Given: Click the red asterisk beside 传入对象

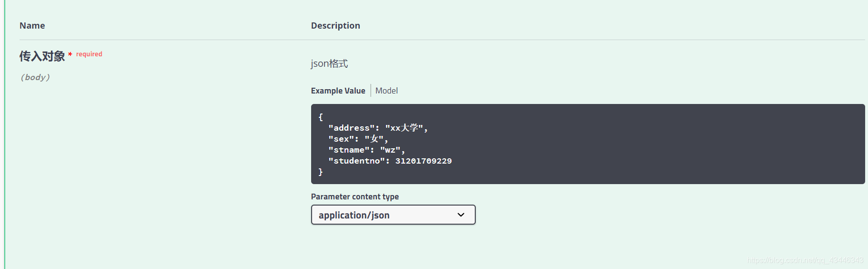Looking at the screenshot, I should (70, 55).
